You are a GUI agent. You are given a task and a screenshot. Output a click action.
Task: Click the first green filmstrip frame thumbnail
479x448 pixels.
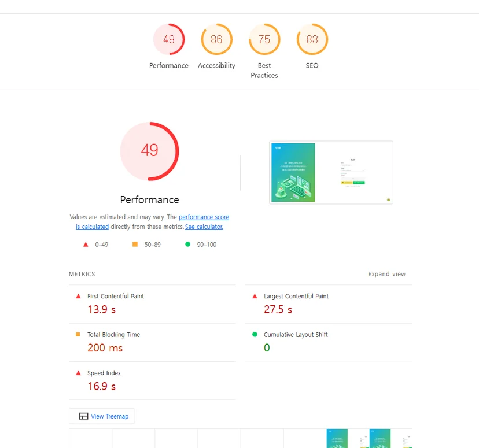point(337,438)
